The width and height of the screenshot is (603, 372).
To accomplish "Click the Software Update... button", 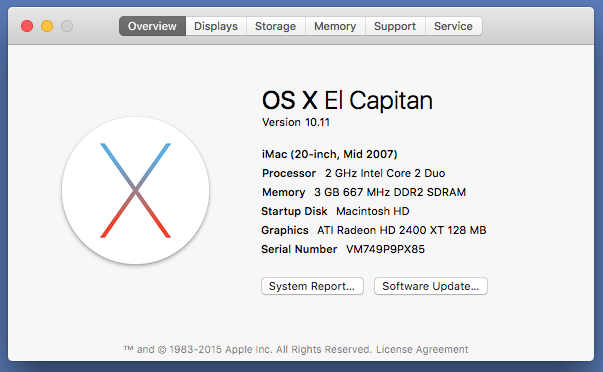I will [431, 286].
